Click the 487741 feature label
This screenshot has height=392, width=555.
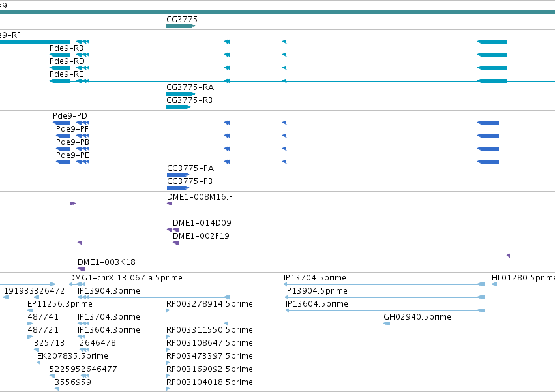43,317
